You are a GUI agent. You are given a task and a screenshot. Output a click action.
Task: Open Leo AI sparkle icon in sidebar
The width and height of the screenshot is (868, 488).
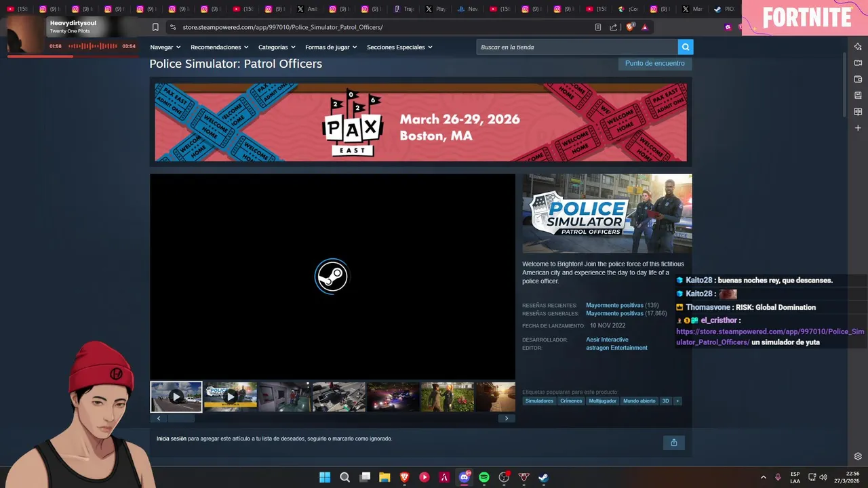[858, 47]
